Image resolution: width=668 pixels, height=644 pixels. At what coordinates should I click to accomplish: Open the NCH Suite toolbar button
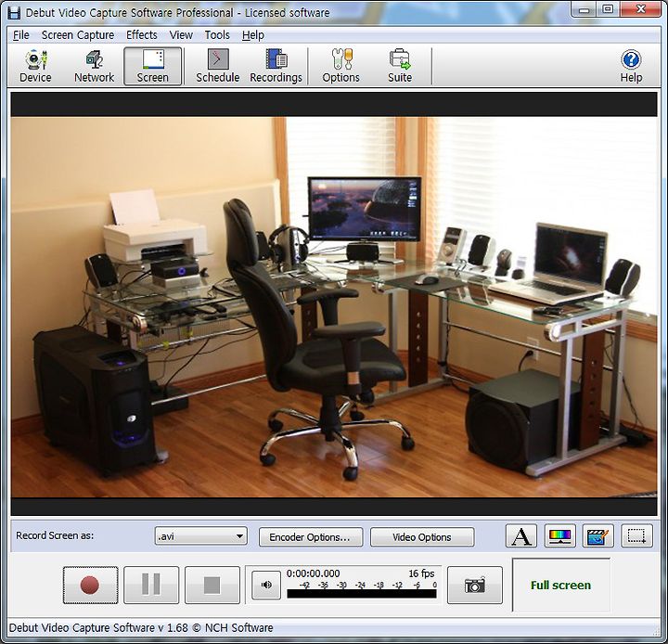400,66
